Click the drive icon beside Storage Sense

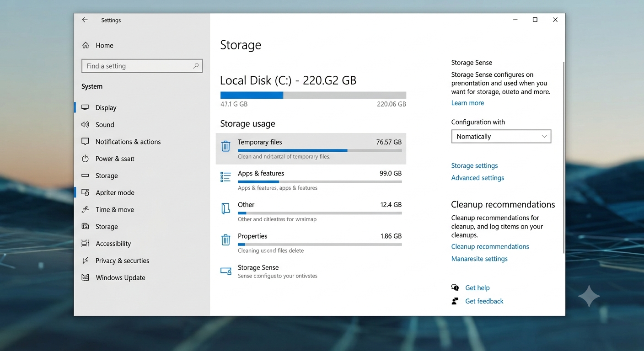tap(226, 271)
